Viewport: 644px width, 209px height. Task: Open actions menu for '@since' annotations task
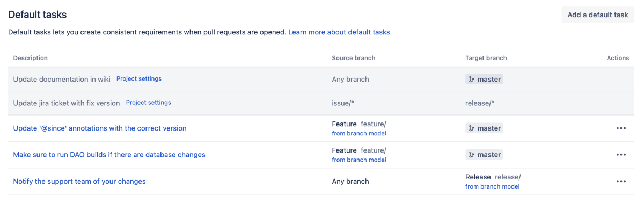point(621,128)
